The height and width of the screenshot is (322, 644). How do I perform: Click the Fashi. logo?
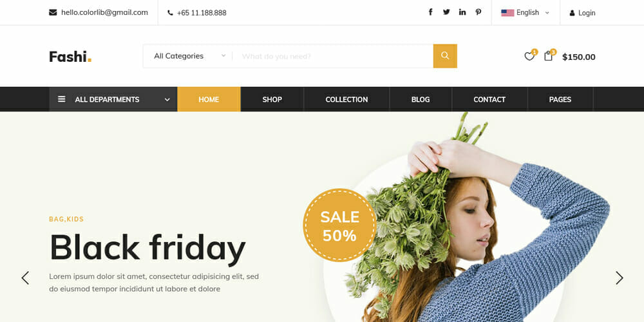pos(70,56)
